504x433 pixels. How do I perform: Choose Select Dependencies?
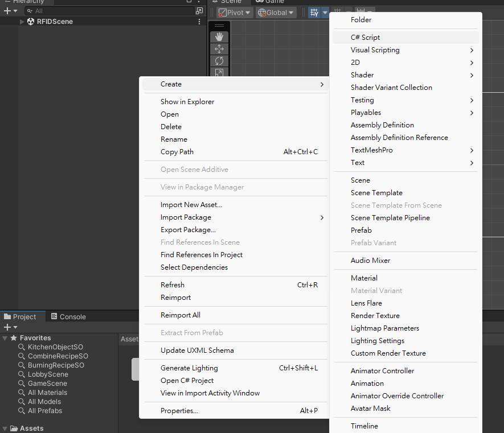pyautogui.click(x=236, y=267)
